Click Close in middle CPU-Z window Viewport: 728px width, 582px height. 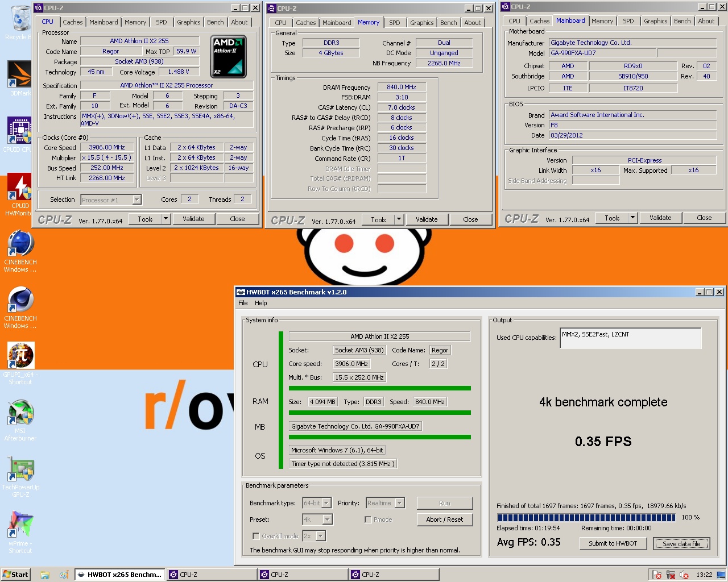470,219
